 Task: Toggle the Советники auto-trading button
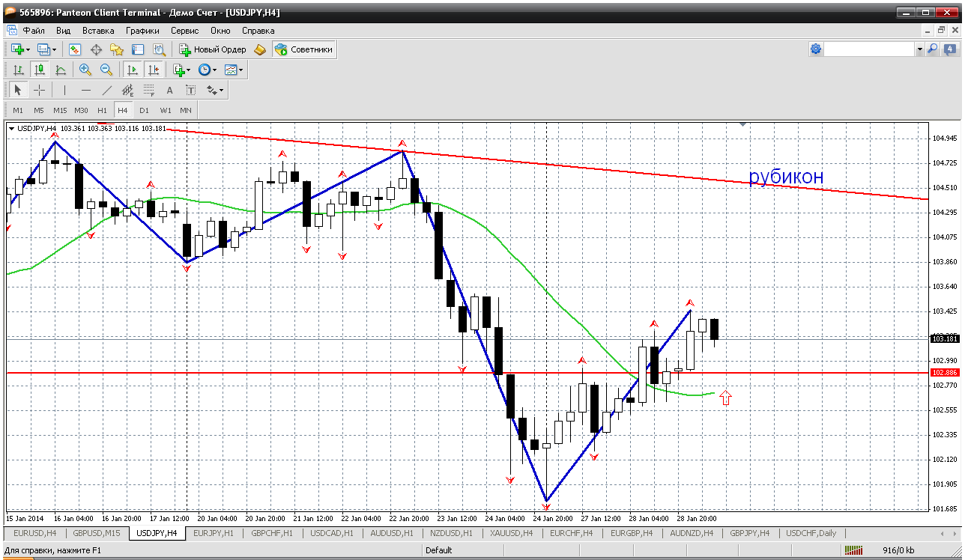[303, 49]
